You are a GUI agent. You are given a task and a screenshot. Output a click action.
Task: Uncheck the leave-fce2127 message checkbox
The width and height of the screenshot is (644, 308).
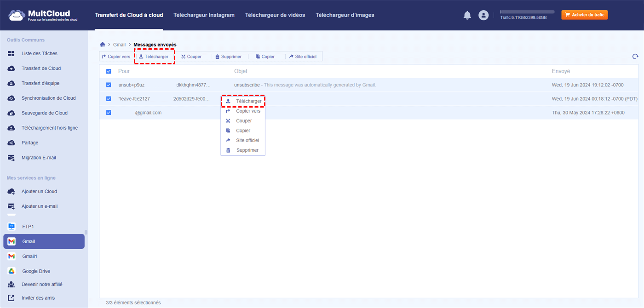point(109,99)
